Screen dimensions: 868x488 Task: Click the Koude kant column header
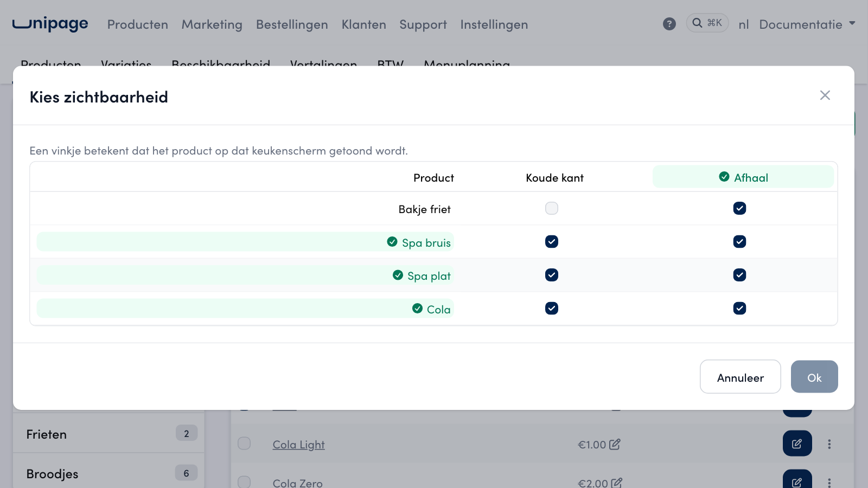tap(554, 178)
